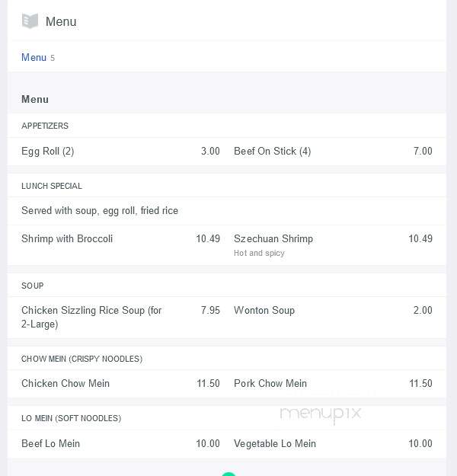Select Beef On Stick (4) item
This screenshot has width=457, height=476.
click(273, 152)
